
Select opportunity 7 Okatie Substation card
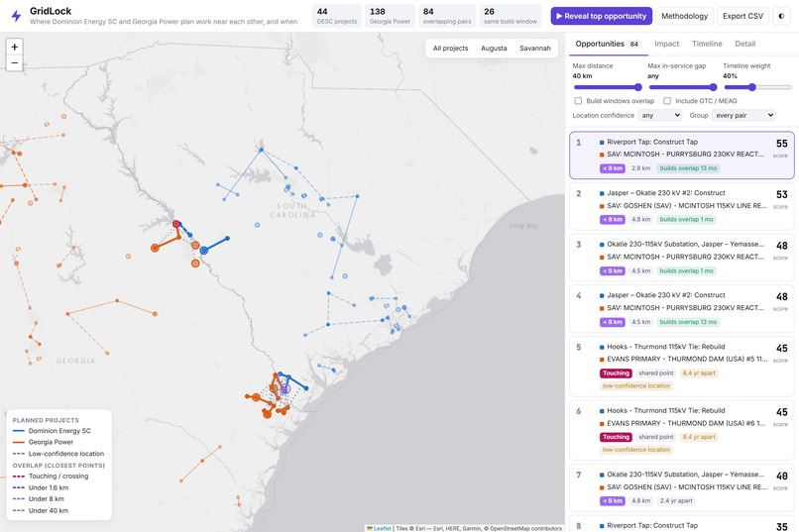coord(682,487)
